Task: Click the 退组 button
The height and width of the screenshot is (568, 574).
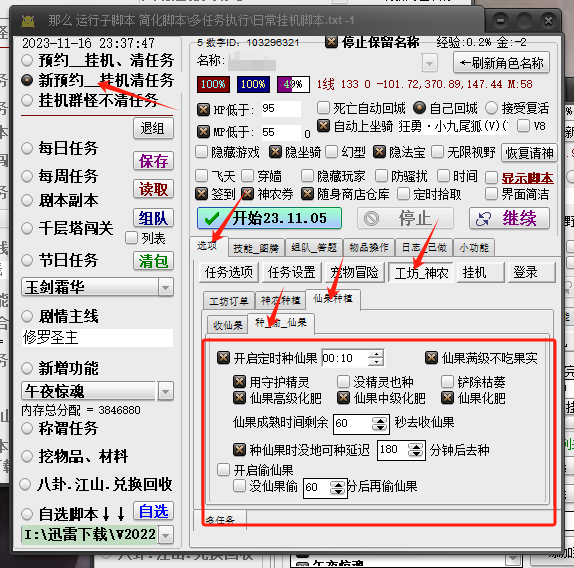Action: coord(153,128)
